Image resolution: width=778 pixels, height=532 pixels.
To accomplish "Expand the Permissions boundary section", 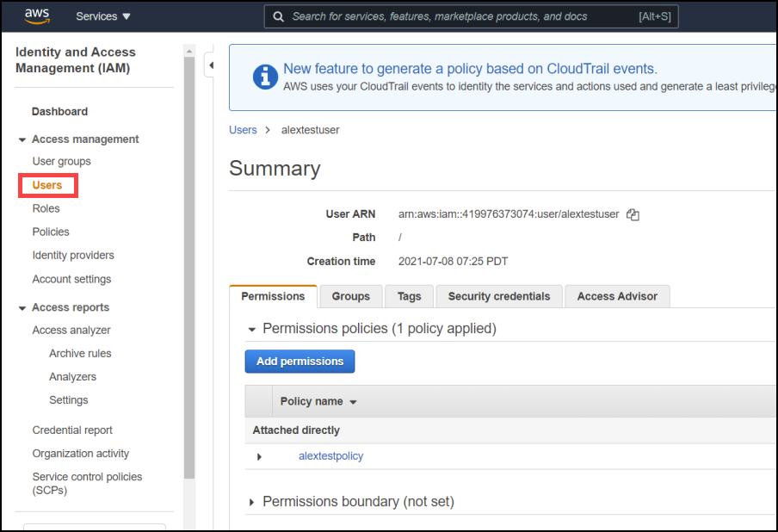I will coord(251,502).
